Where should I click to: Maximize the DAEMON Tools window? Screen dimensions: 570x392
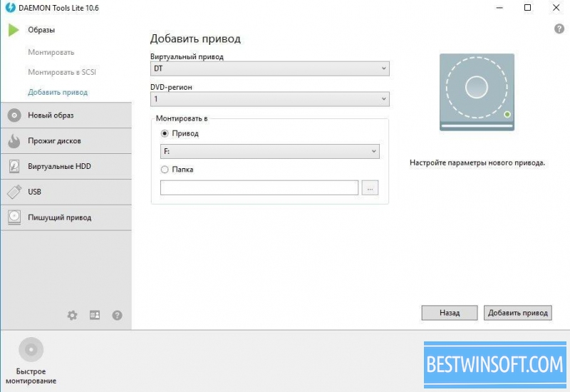pyautogui.click(x=527, y=8)
